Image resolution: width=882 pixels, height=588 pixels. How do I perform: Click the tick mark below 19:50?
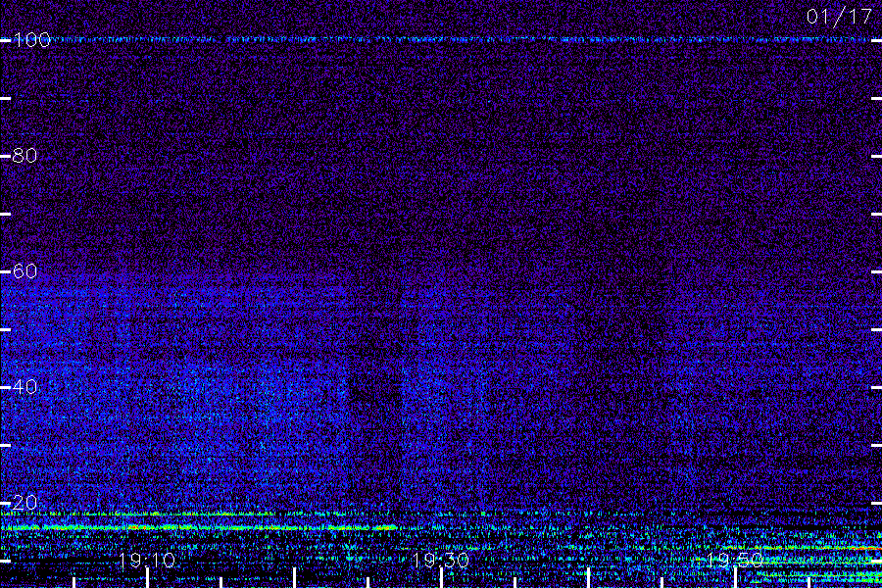(735, 578)
